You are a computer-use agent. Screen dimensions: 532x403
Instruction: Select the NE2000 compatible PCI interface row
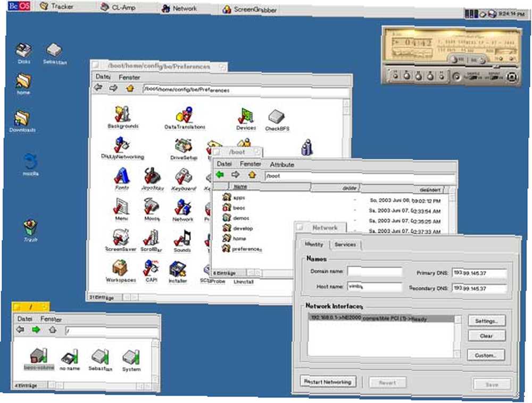(x=381, y=318)
